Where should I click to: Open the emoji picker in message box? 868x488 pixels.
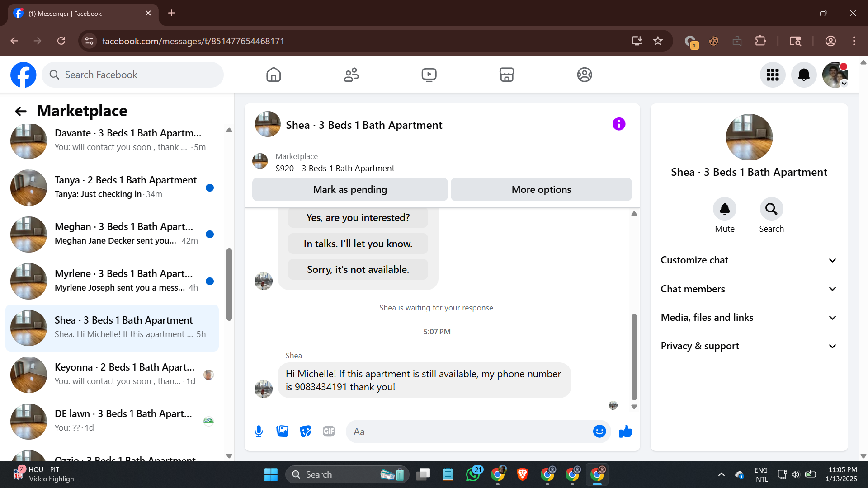pos(599,432)
